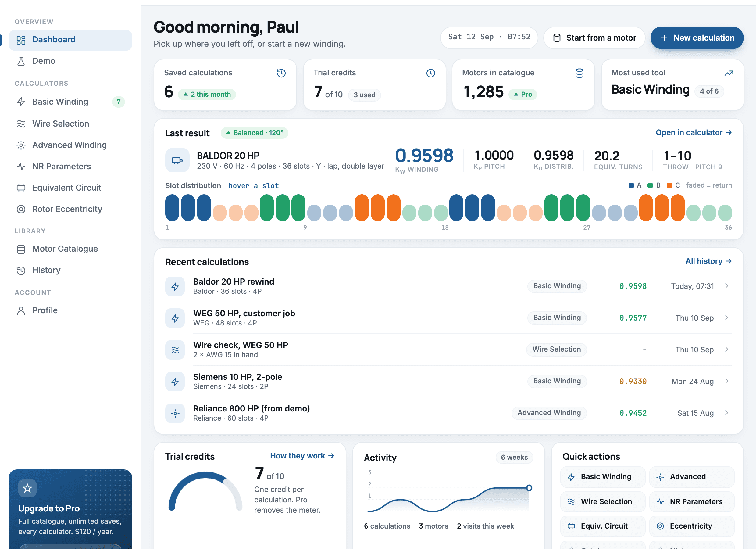This screenshot has width=756, height=549.
Task: Click the Activity chart end point marker
Action: pyautogui.click(x=529, y=488)
